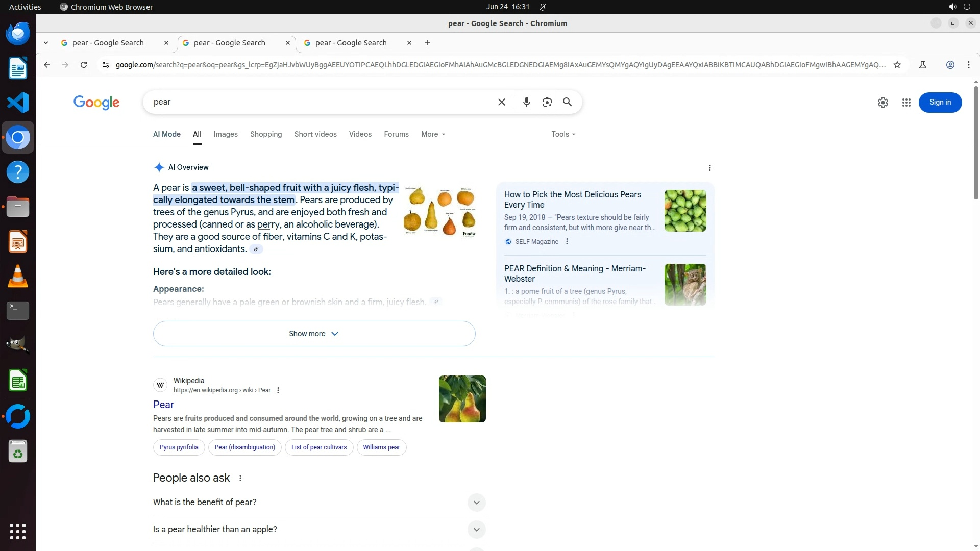Switch to the Images tab

(x=226, y=134)
